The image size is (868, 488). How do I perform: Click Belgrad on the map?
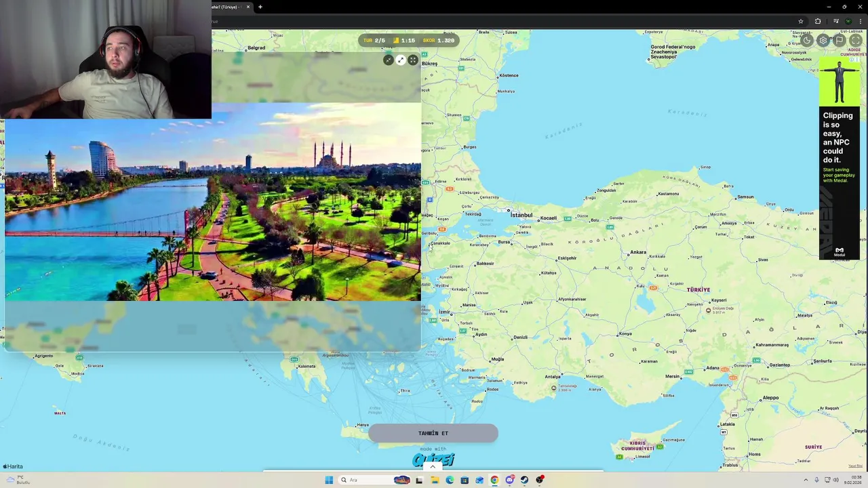(x=256, y=48)
